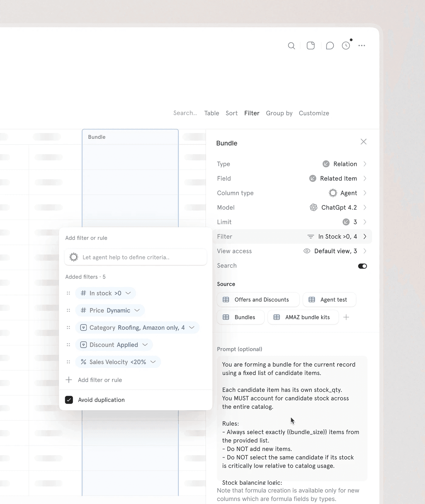The width and height of the screenshot is (425, 504).
Task: Expand the View access row chevron
Action: [365, 251]
